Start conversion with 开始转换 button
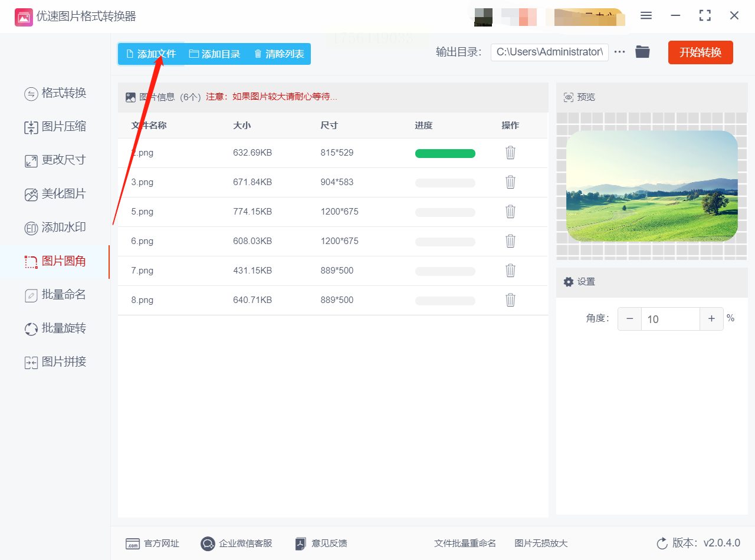The image size is (755, 560). click(x=700, y=52)
